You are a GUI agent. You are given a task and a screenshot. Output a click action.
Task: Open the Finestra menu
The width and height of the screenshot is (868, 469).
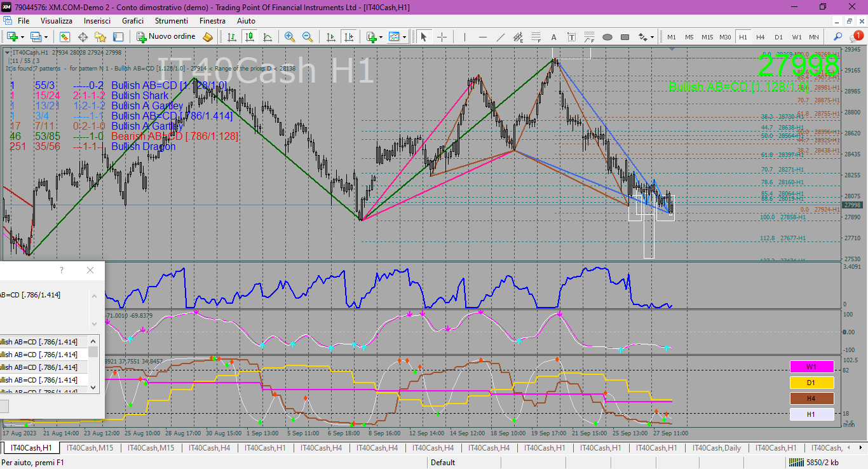(212, 21)
